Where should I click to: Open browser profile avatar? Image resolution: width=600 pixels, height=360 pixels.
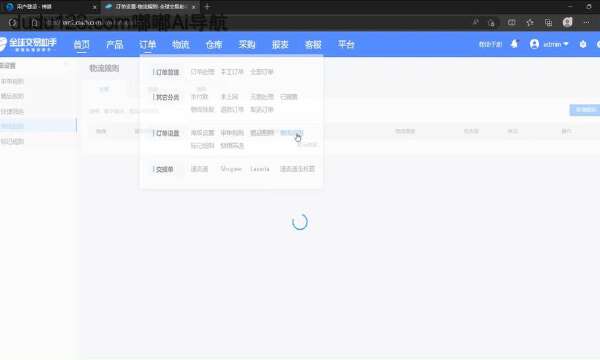tap(567, 22)
